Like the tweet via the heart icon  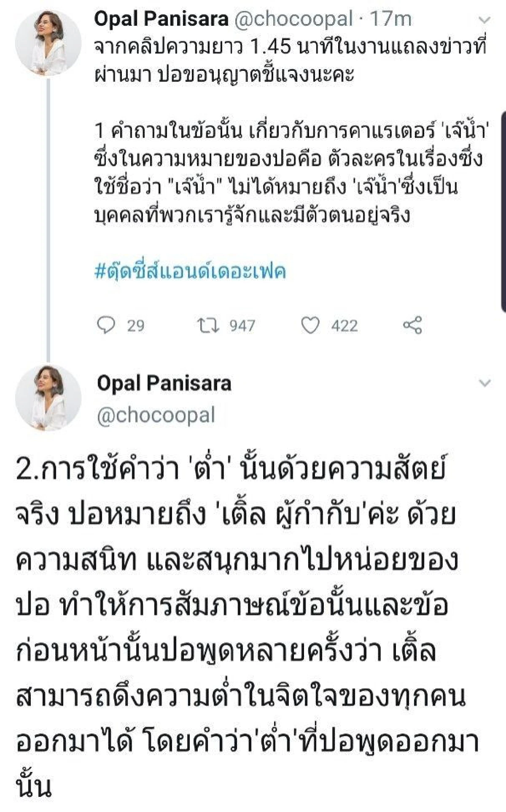310,325
